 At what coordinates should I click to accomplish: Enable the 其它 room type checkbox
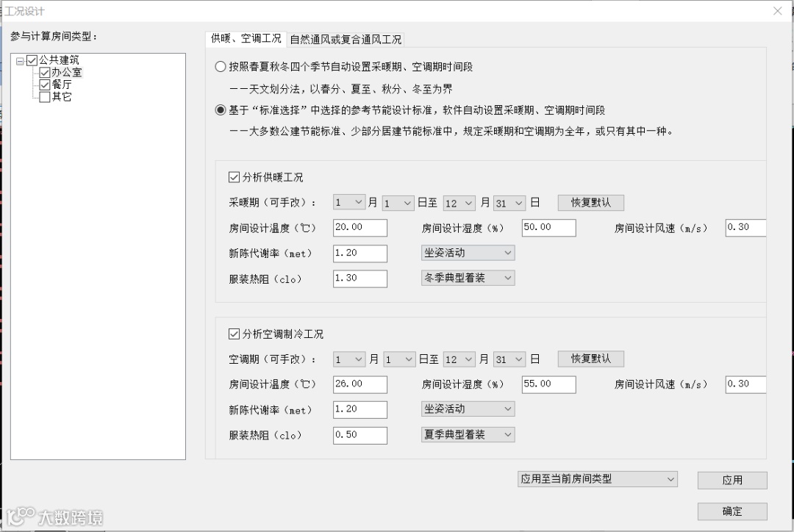(x=46, y=96)
